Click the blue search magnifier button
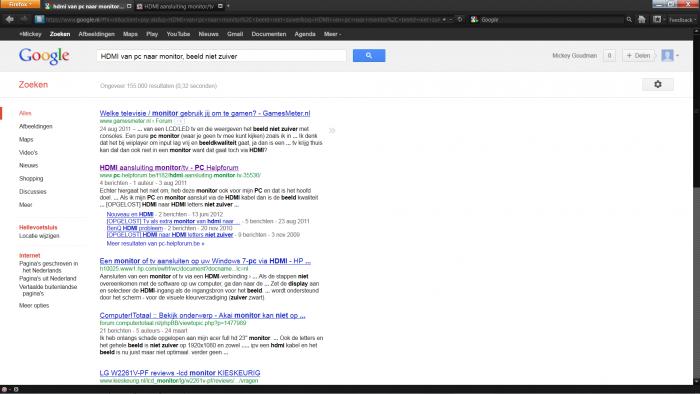The height and width of the screenshot is (394, 700). [x=369, y=56]
